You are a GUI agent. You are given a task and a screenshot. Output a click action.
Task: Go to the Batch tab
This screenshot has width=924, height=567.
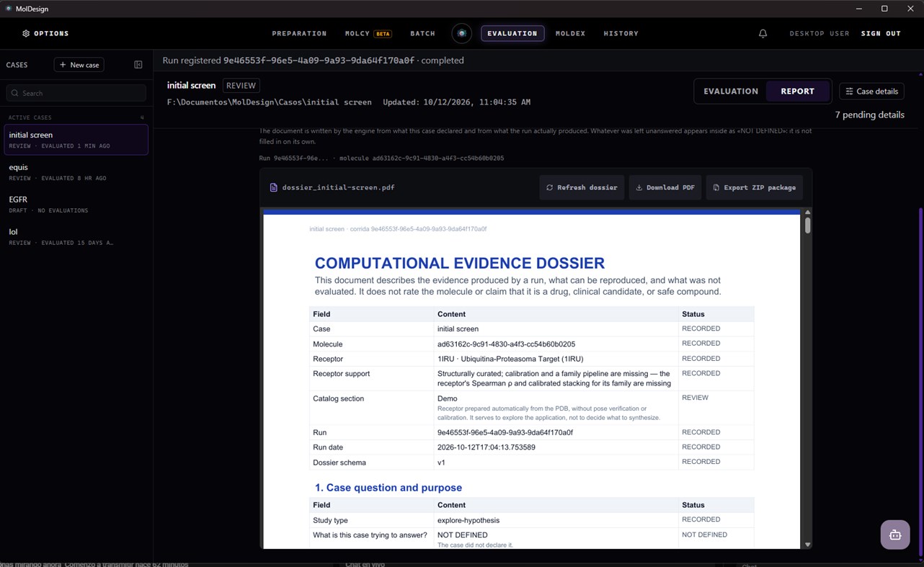pos(422,33)
